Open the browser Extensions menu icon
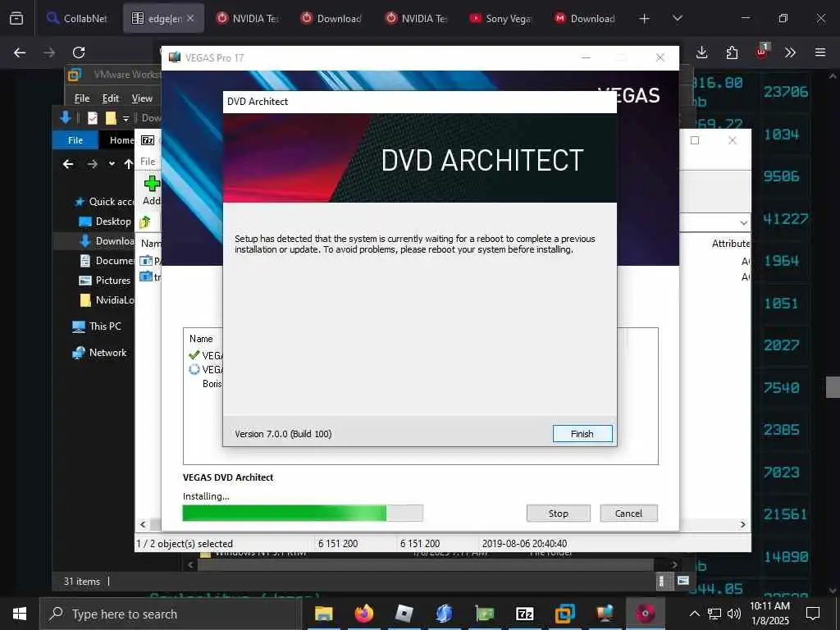Viewport: 840px width, 630px height. coord(732,52)
